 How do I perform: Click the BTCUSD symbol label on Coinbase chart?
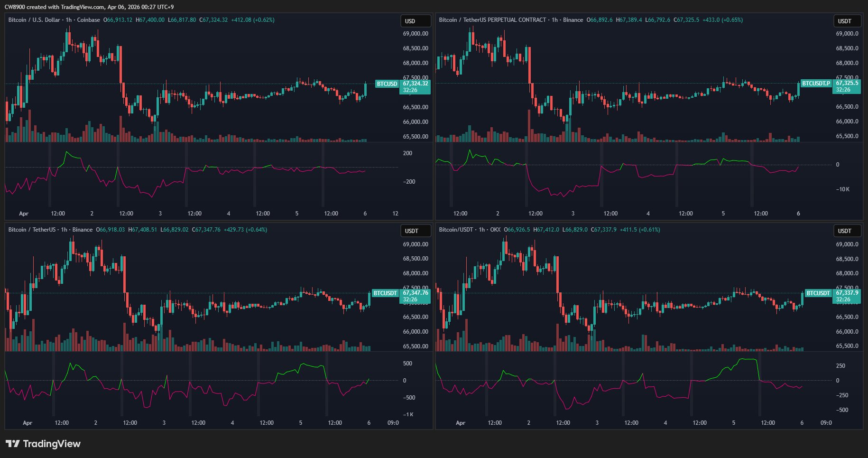pyautogui.click(x=387, y=84)
